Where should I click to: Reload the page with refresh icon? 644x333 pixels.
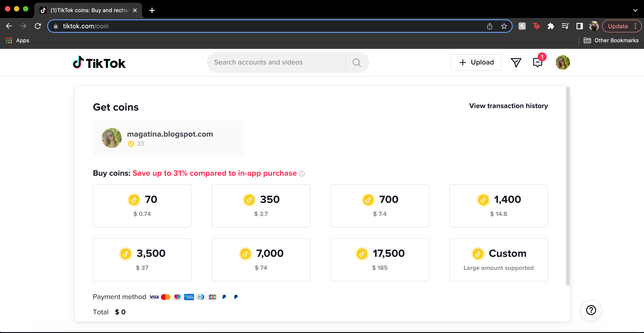pos(38,26)
